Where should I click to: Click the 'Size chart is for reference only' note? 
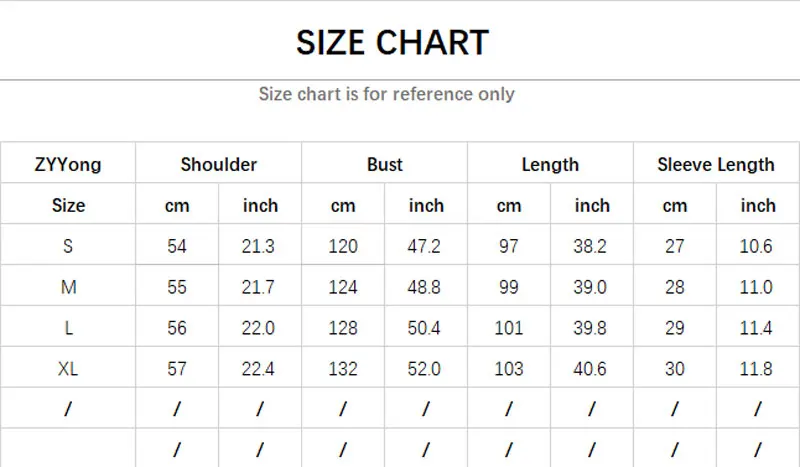click(386, 94)
